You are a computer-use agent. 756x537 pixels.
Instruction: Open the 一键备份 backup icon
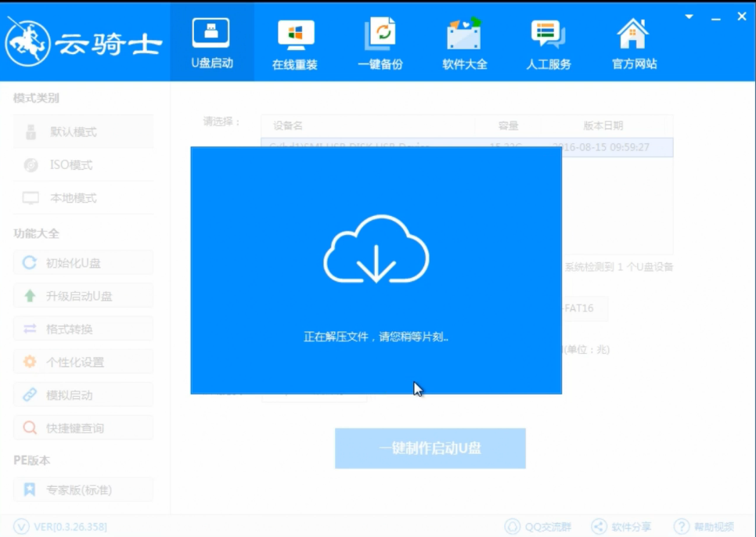coord(380,45)
